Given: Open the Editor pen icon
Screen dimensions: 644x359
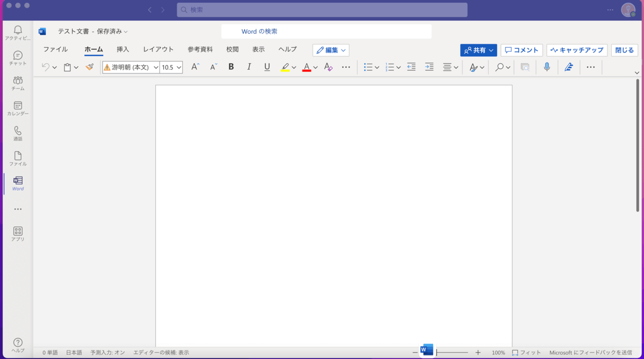Looking at the screenshot, I should 569,67.
